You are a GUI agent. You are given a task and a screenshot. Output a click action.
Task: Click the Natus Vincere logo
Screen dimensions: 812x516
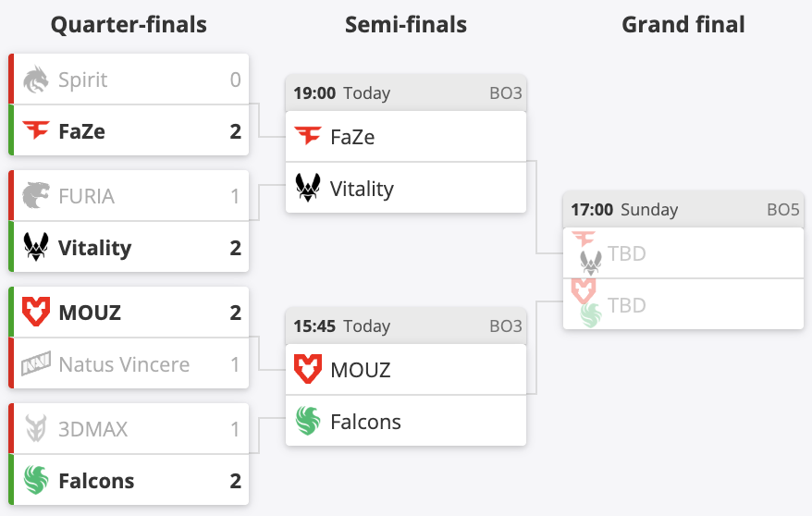36,364
